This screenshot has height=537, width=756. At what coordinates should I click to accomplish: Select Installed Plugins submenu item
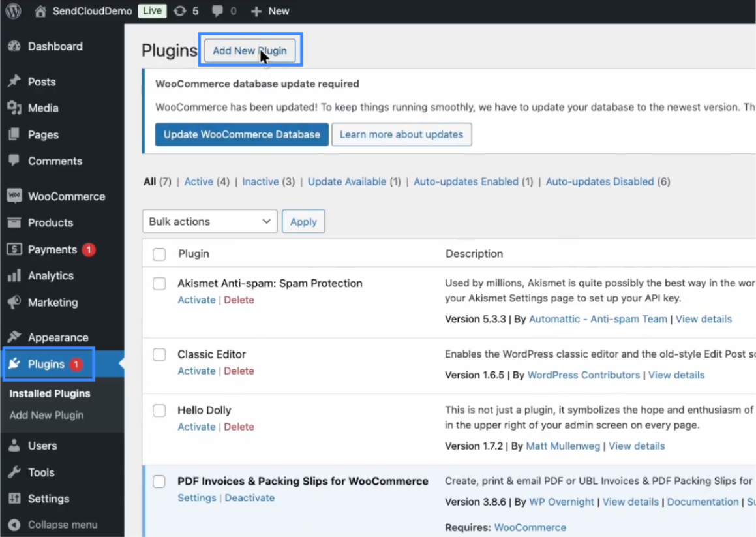50,393
